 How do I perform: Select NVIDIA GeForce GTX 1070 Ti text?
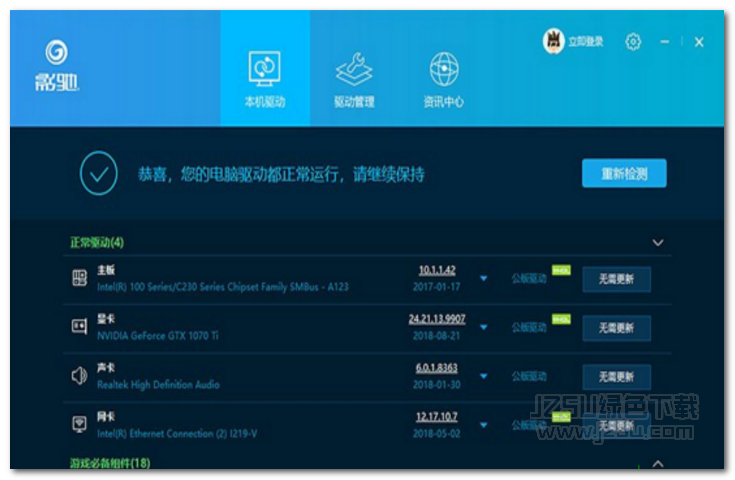click(x=158, y=336)
